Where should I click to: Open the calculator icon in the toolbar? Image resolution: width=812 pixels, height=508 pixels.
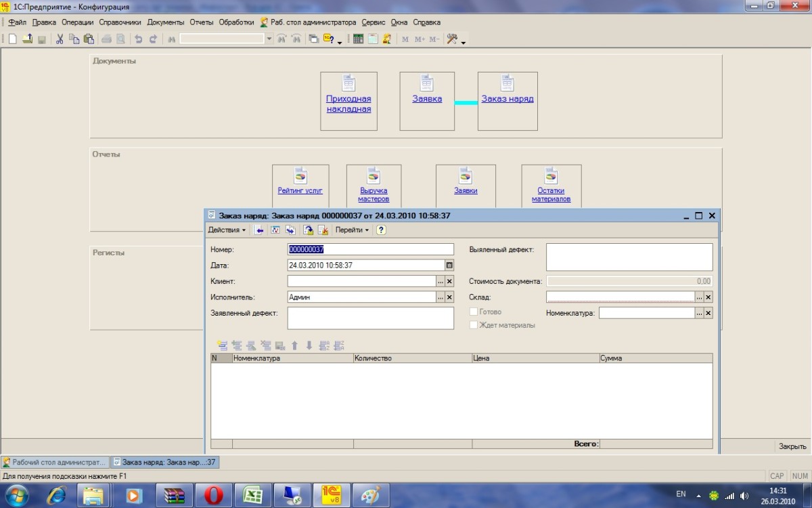(x=358, y=39)
